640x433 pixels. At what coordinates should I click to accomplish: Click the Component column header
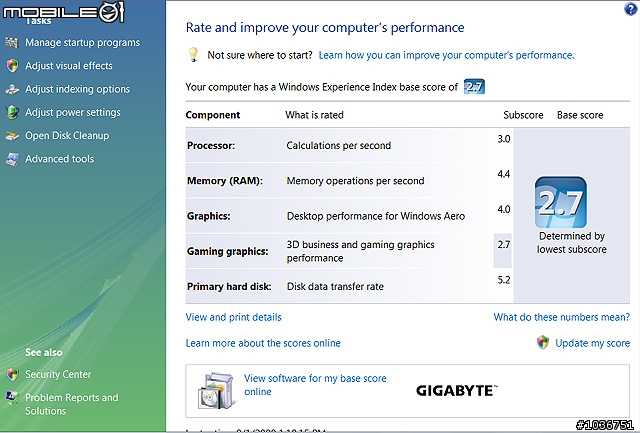click(213, 115)
